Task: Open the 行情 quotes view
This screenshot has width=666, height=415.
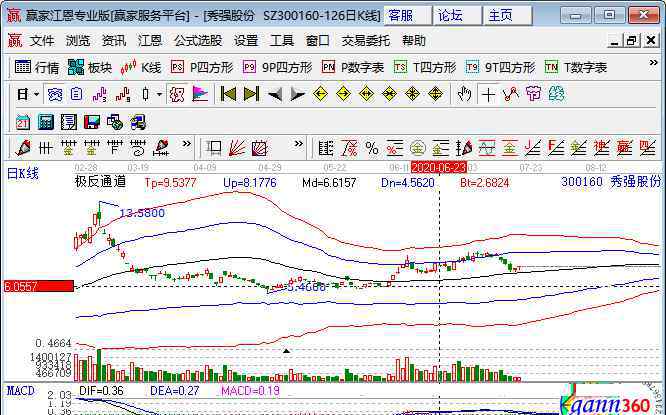Action: click(x=37, y=67)
